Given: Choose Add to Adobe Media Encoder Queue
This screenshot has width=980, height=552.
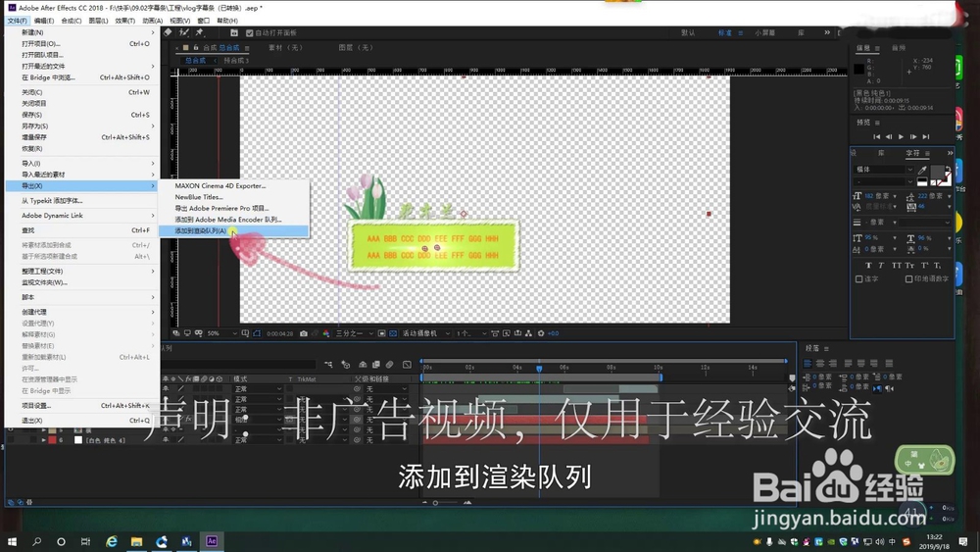Looking at the screenshot, I should tap(233, 220).
